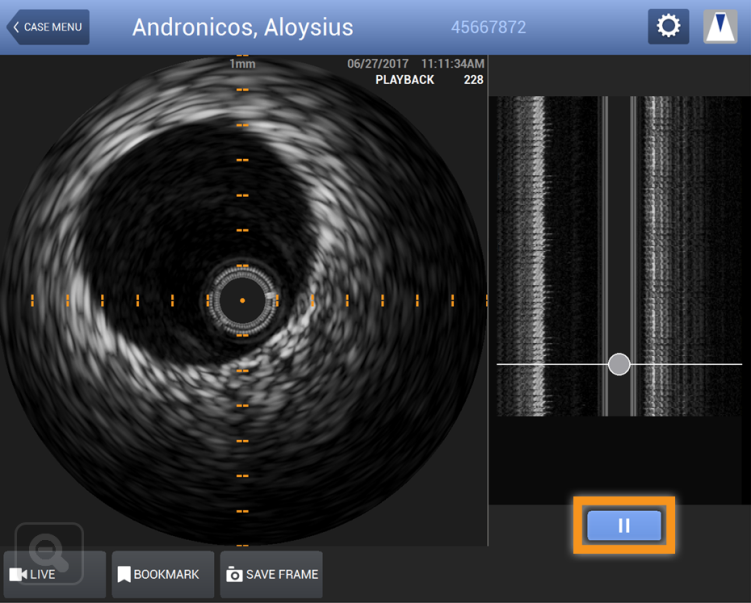This screenshot has height=603, width=751.
Task: Switch to Live imaging mode
Action: (54, 574)
